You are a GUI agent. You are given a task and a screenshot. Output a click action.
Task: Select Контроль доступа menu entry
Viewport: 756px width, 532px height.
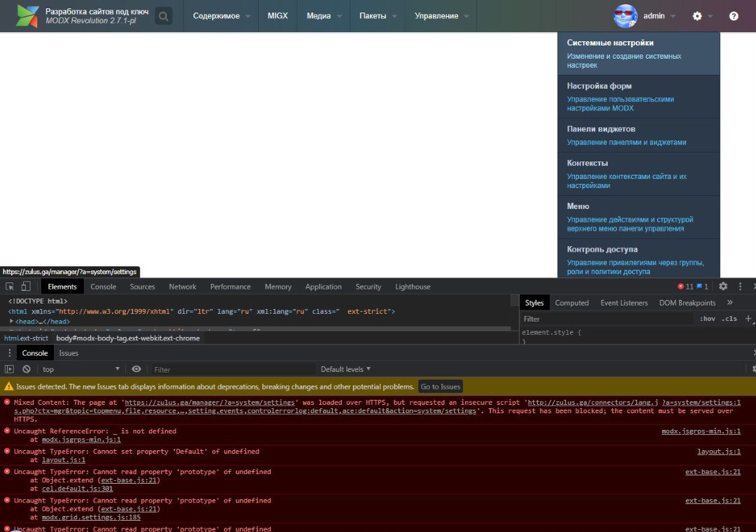pyautogui.click(x=639, y=258)
